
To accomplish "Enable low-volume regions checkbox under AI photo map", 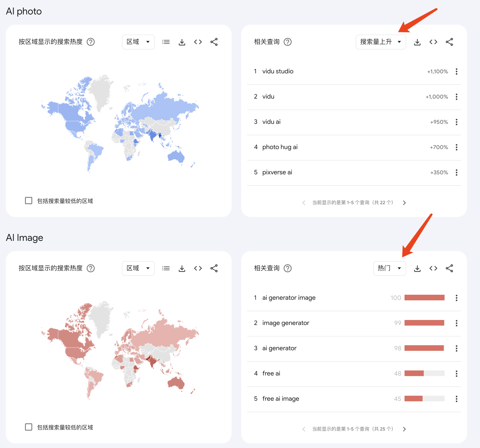I will (28, 201).
